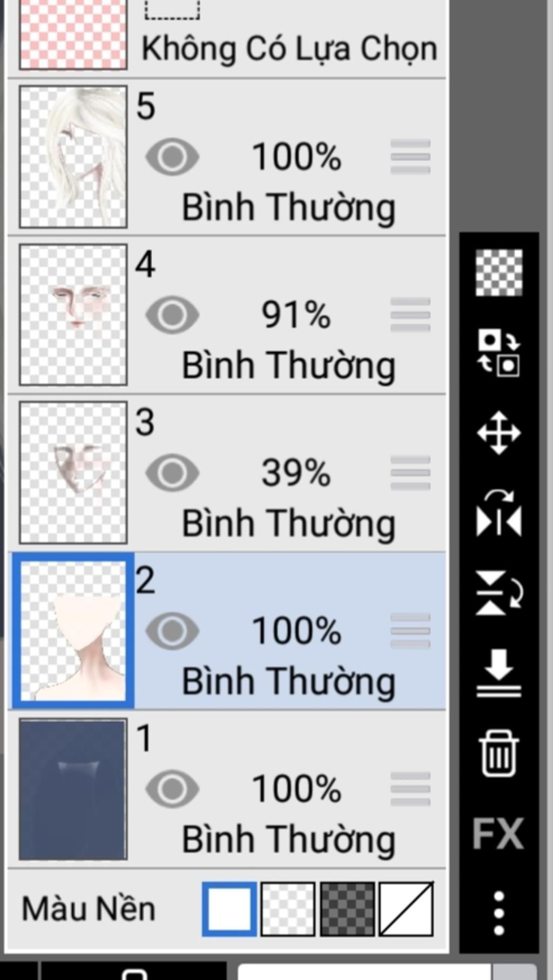This screenshot has width=553, height=980.
Task: Tap the checkerboard alpha lock icon
Action: [498, 272]
